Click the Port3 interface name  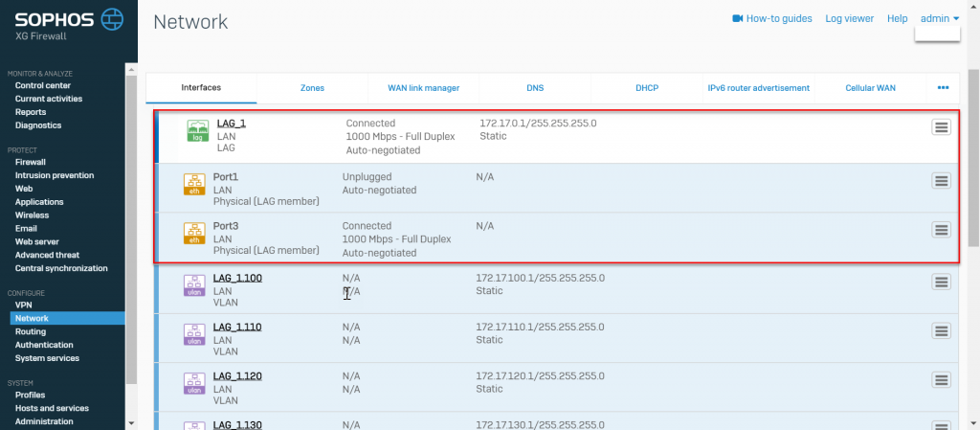(226, 226)
